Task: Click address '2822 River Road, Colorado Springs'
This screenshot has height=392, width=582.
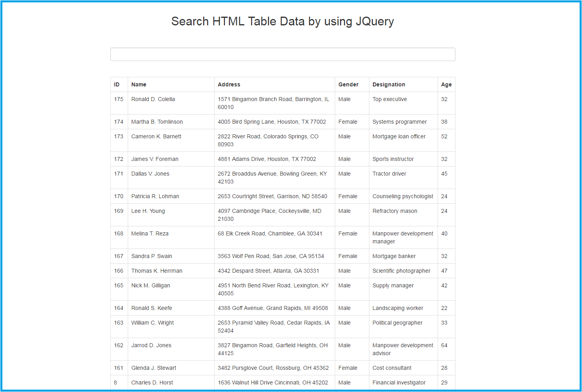Action: [x=268, y=140]
